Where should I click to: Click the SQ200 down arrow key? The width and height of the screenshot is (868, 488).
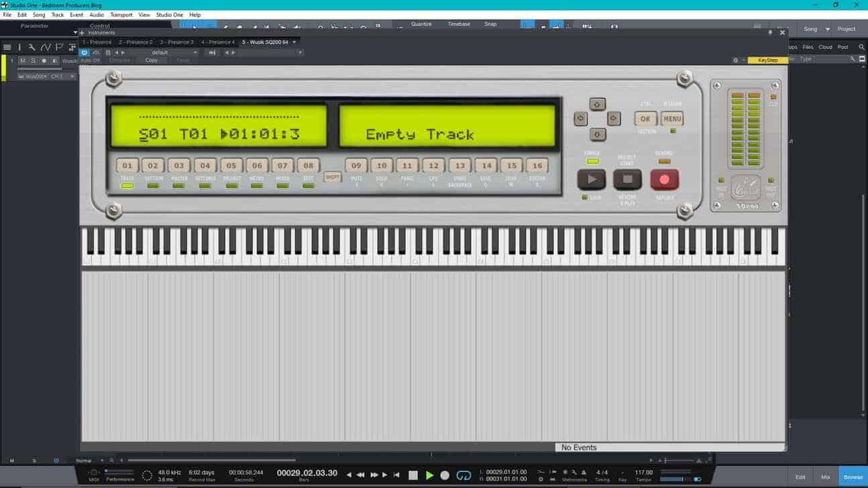(598, 135)
